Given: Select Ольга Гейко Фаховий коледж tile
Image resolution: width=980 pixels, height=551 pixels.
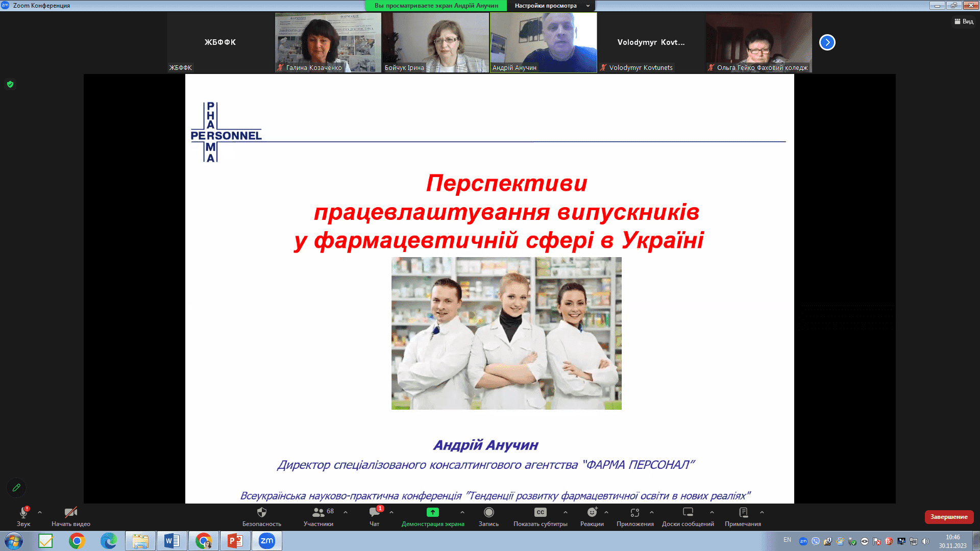Looking at the screenshot, I should tap(759, 42).
